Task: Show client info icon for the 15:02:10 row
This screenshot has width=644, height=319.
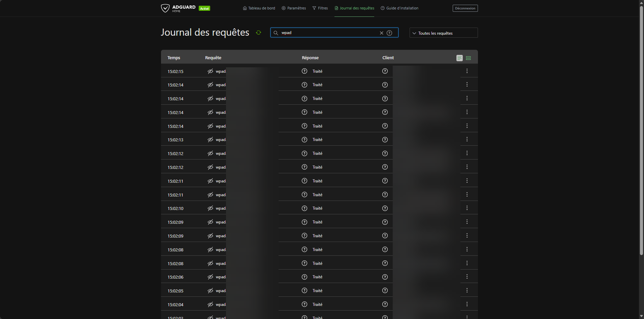Action: click(385, 208)
